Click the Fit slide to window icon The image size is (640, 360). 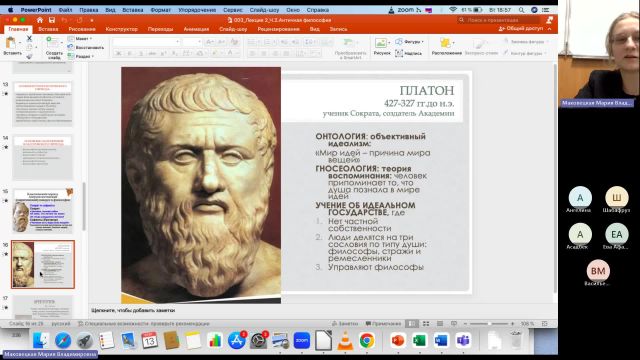544,324
